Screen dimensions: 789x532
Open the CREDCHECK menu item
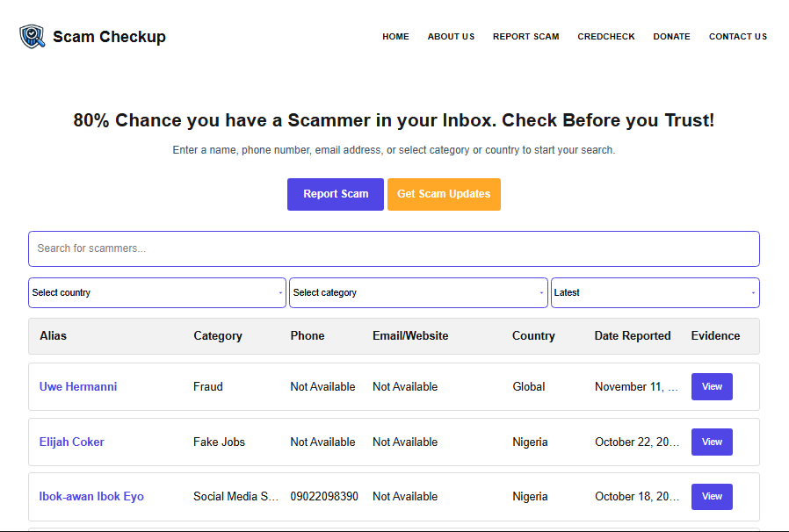coord(606,37)
